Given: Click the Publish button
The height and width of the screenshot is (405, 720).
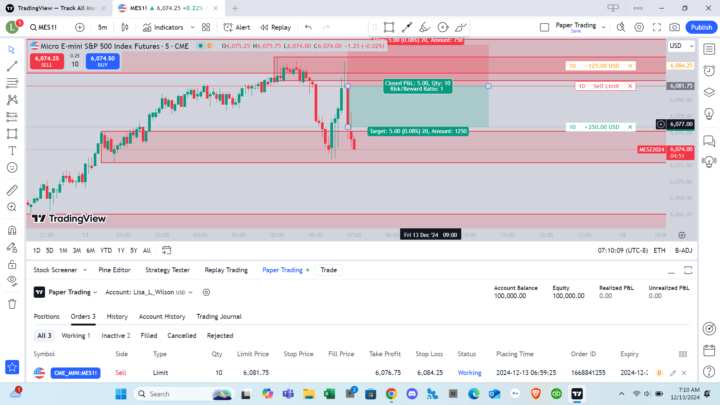Looking at the screenshot, I should pyautogui.click(x=701, y=28).
